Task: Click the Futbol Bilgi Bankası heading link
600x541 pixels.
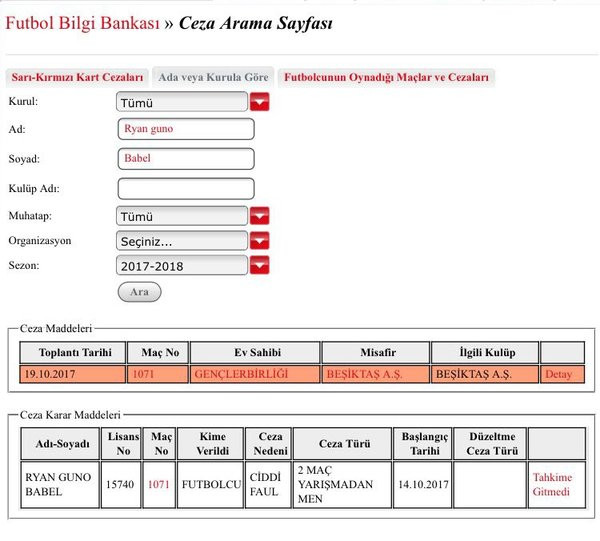Action: pos(82,23)
